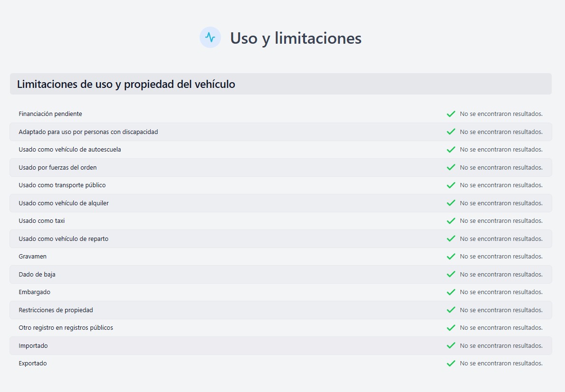Screen dimensions: 565x392
Task: Click the result text in the Gravamen row
Action: tap(501, 257)
